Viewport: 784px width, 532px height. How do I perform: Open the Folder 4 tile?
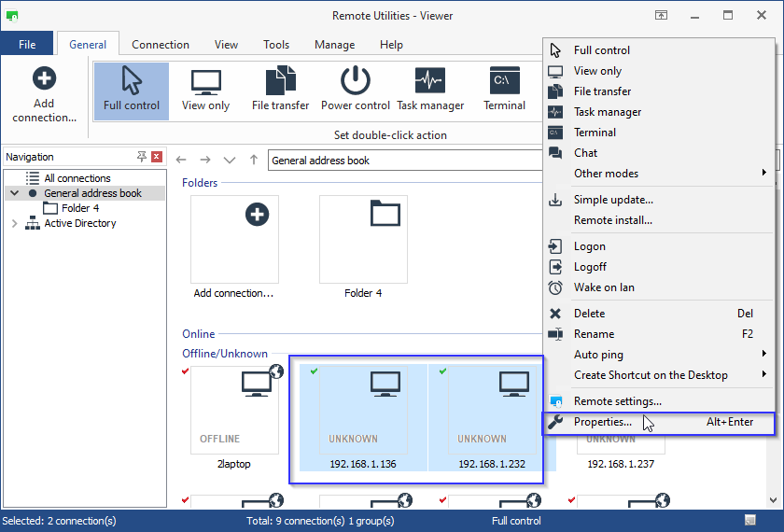coord(363,240)
